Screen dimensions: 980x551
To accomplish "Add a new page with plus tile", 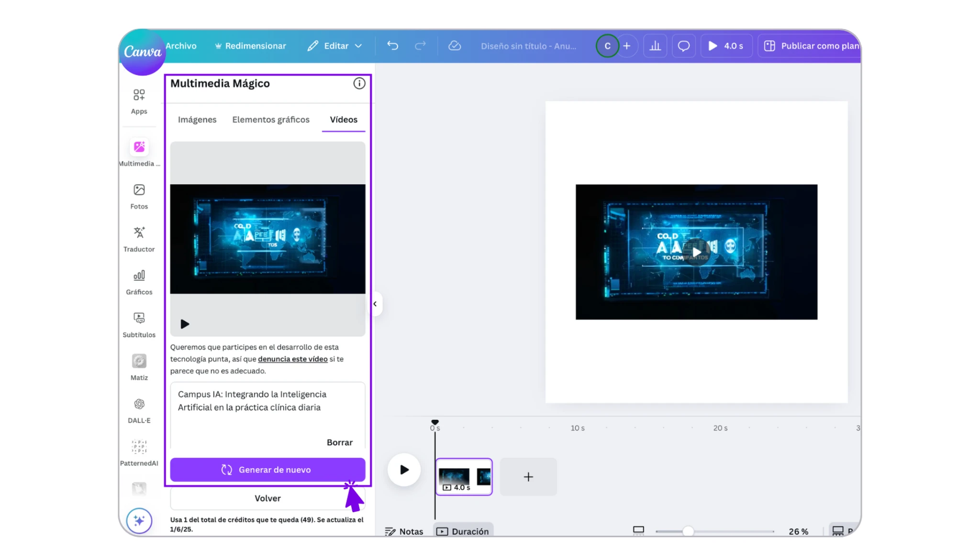I will pyautogui.click(x=528, y=477).
